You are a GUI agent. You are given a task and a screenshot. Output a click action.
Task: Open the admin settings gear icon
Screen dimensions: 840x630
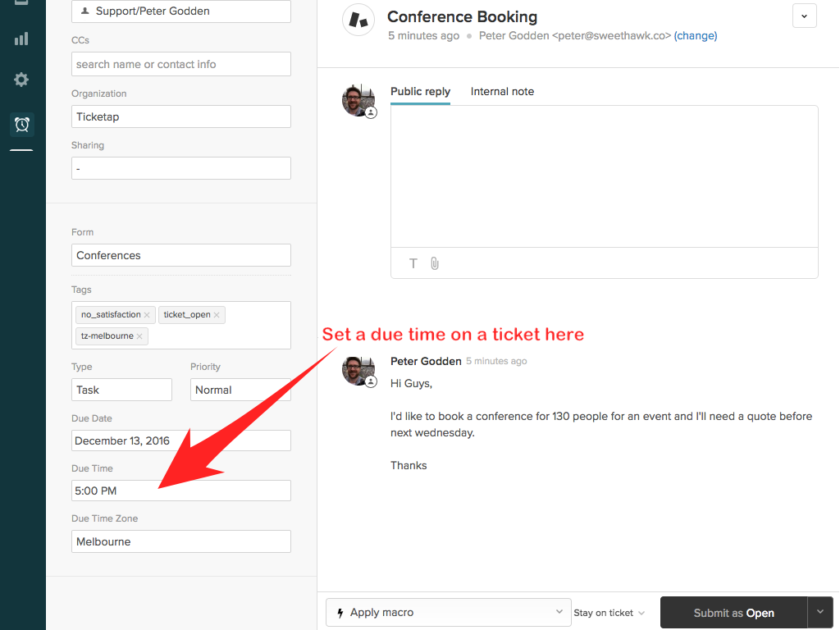21,80
